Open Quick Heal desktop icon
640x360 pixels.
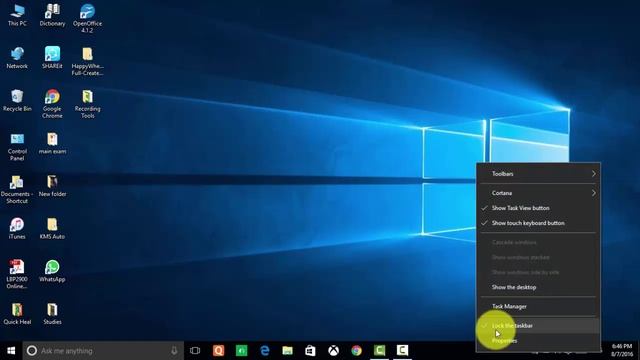pos(17,313)
